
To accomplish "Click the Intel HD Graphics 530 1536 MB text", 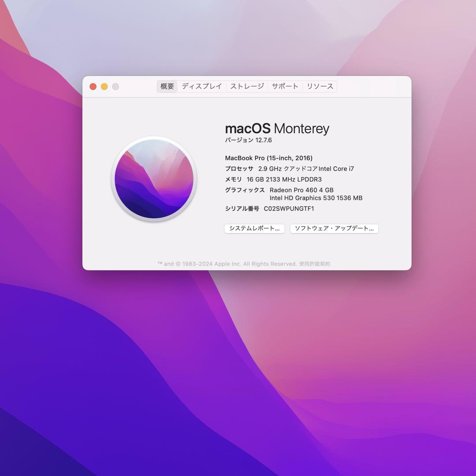I will [x=316, y=198].
